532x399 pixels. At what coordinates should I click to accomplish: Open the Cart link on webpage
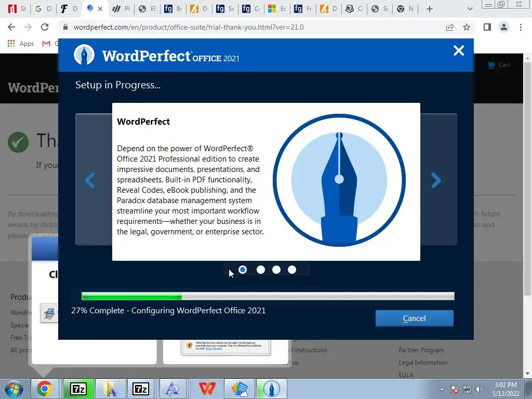coord(499,65)
